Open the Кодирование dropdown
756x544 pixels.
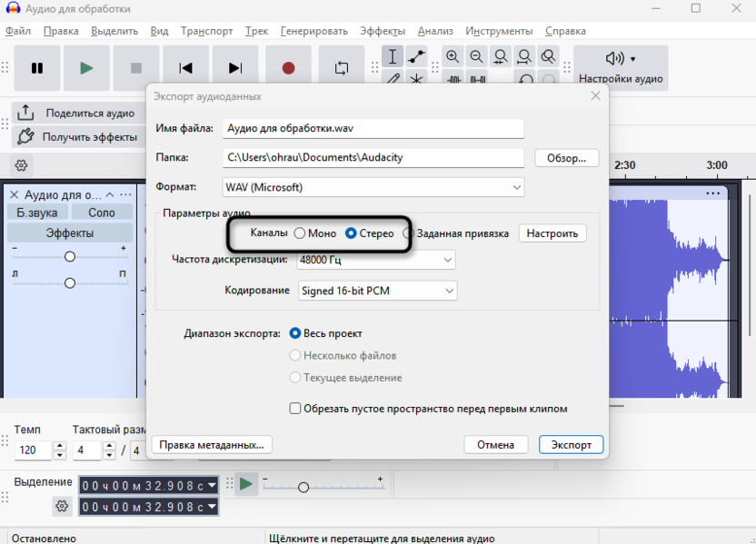pos(376,291)
